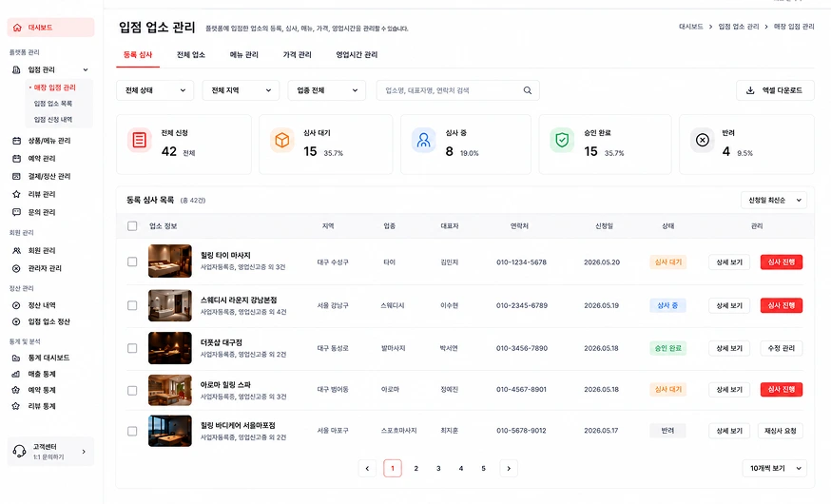
Task: Check the 스웨디시 라운지 강남본점 row checkbox
Action: pyautogui.click(x=132, y=306)
